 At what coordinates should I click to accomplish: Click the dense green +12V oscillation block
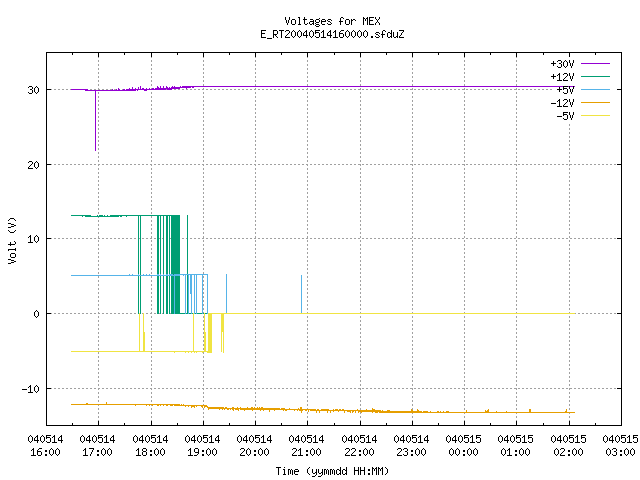point(175,264)
